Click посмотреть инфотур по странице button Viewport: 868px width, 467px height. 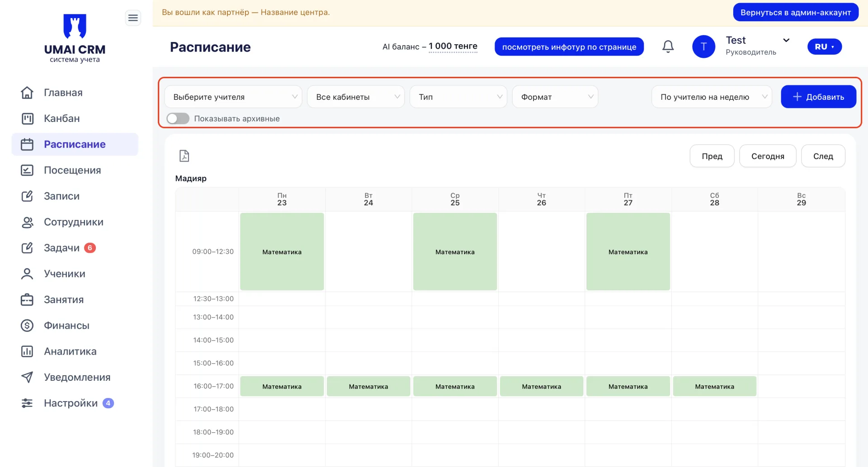pyautogui.click(x=569, y=47)
